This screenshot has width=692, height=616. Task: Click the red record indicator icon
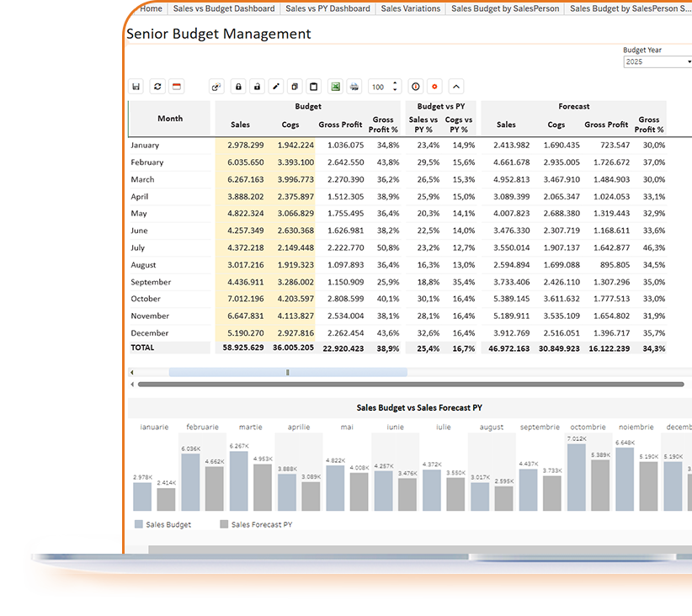click(x=434, y=87)
